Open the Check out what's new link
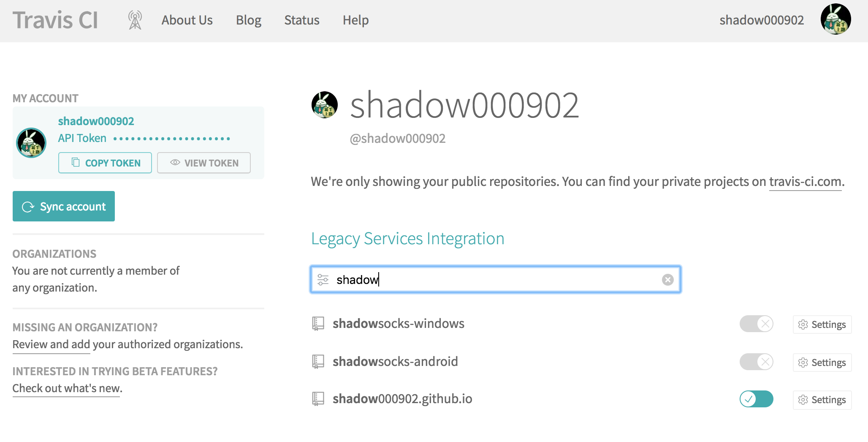The image size is (868, 442). click(67, 388)
